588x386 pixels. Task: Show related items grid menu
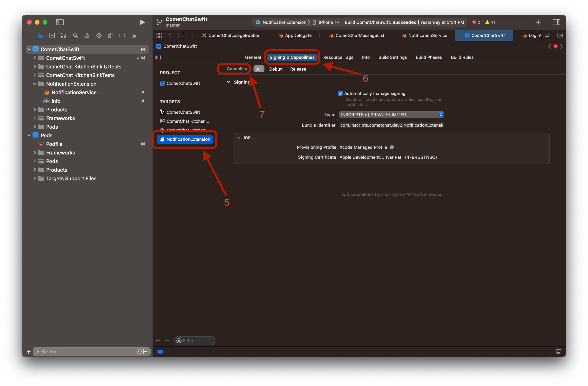[159, 35]
